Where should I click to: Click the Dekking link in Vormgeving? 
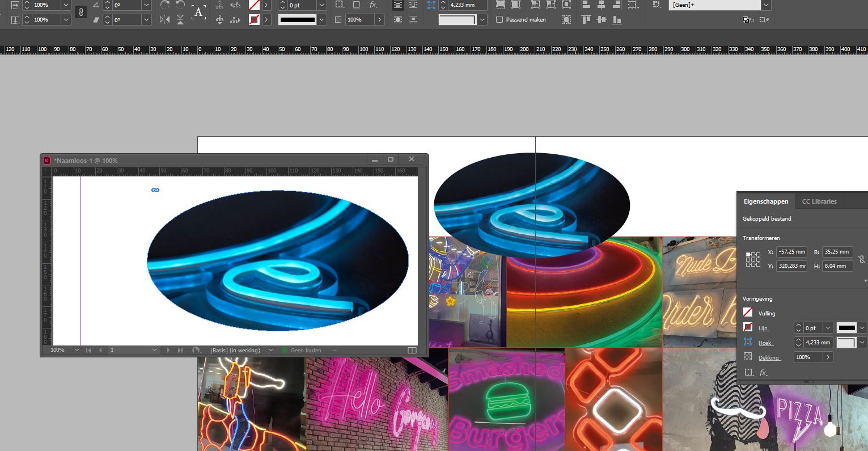pyautogui.click(x=769, y=357)
